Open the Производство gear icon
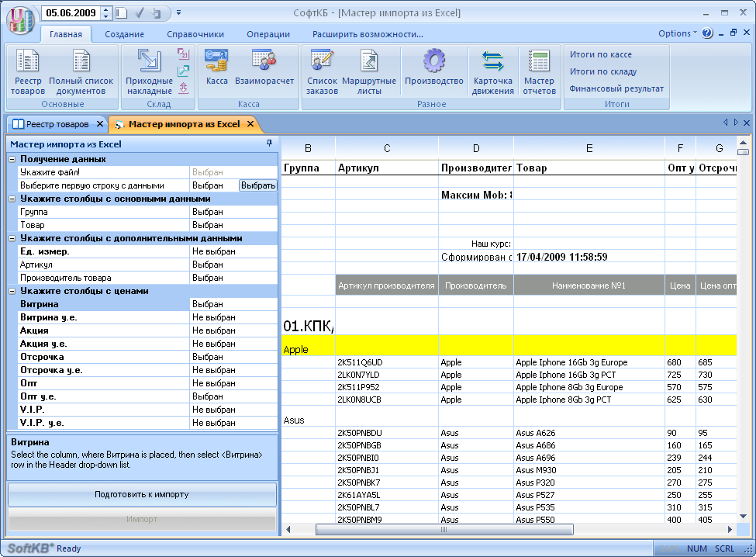Viewport: 756px width, 557px height. [x=434, y=67]
